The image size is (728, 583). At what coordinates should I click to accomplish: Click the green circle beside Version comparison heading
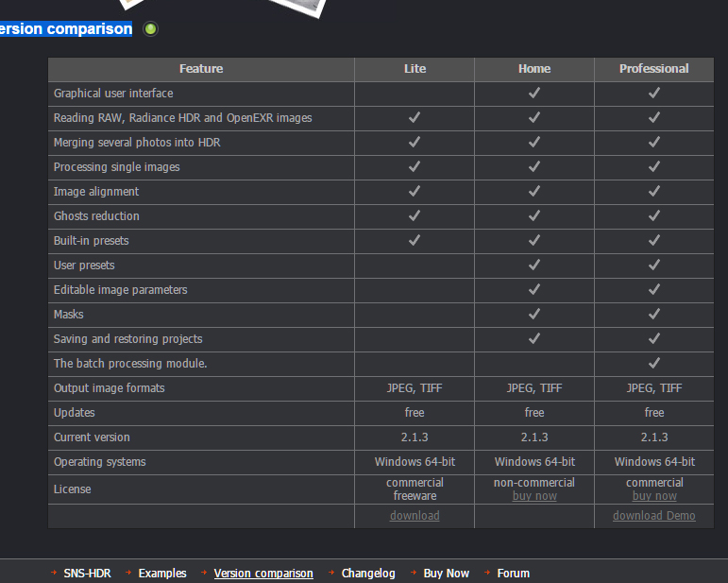coord(150,28)
